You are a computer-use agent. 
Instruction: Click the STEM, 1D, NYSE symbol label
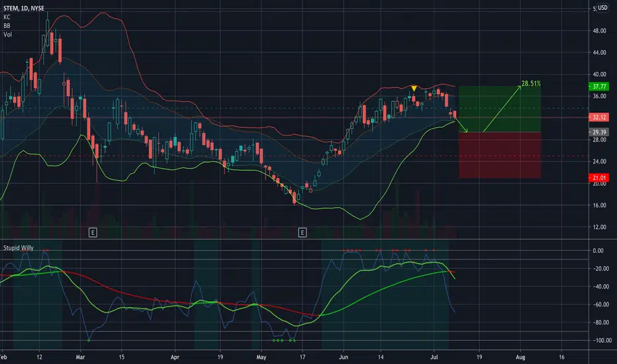click(x=24, y=8)
